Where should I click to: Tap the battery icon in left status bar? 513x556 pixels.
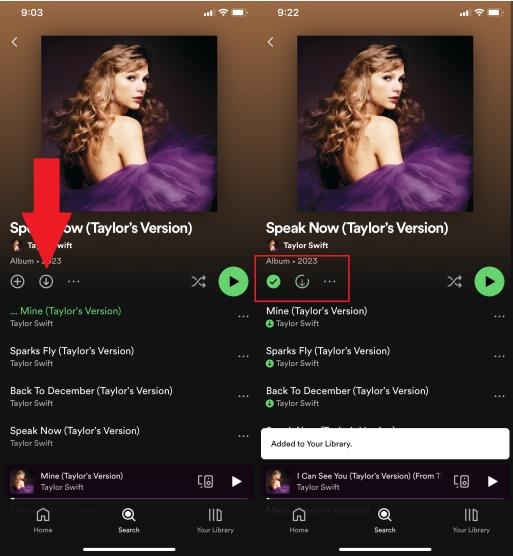[x=239, y=13]
